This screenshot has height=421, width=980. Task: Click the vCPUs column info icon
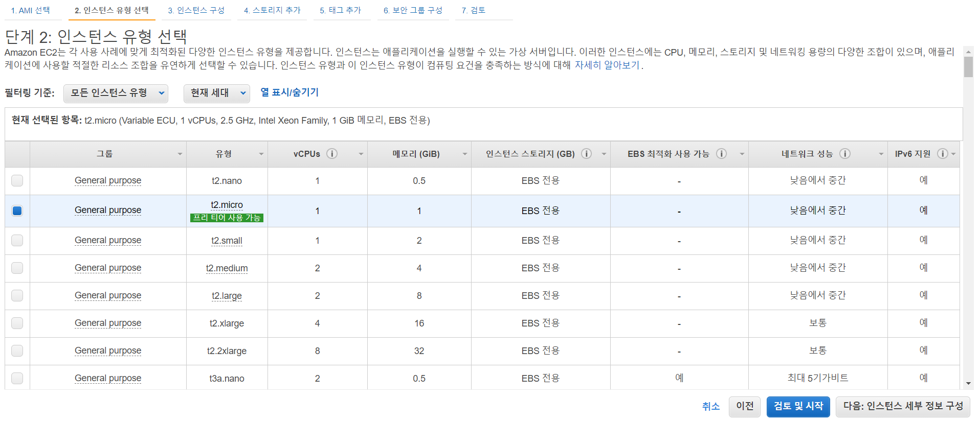[x=332, y=154]
